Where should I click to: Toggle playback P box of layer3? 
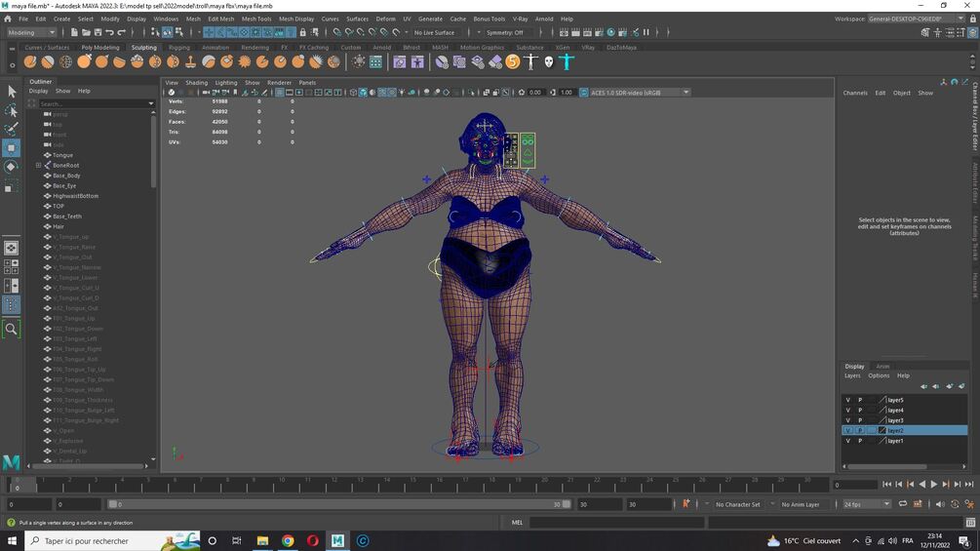pyautogui.click(x=860, y=420)
